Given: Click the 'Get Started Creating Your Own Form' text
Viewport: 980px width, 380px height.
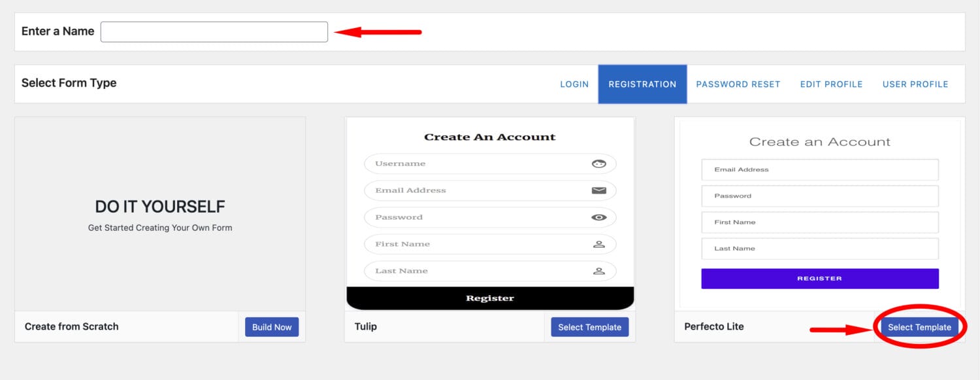Looking at the screenshot, I should pos(160,228).
